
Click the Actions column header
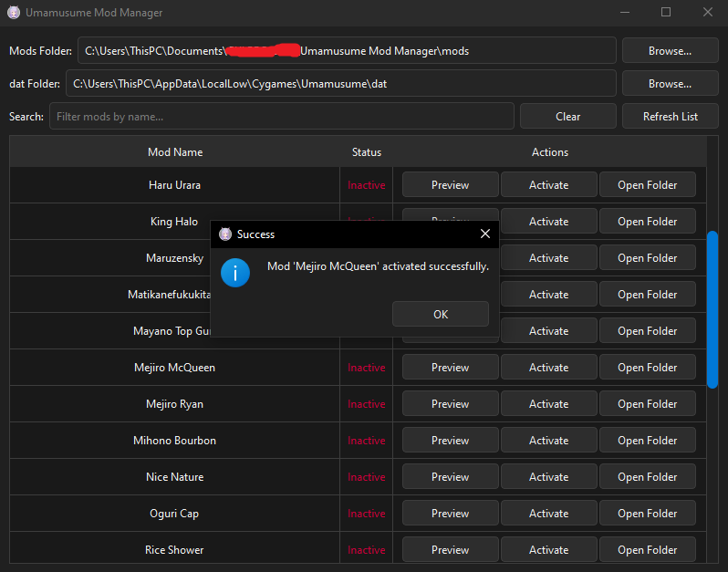tap(550, 151)
